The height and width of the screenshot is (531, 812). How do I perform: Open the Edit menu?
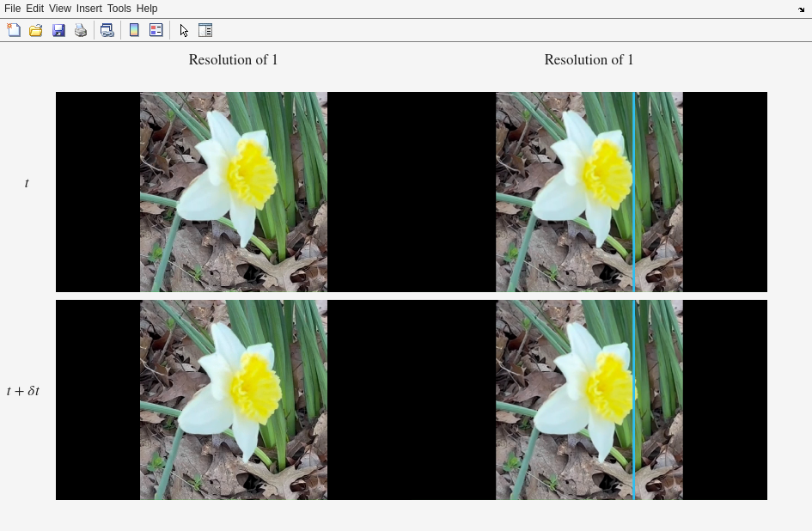(34, 9)
